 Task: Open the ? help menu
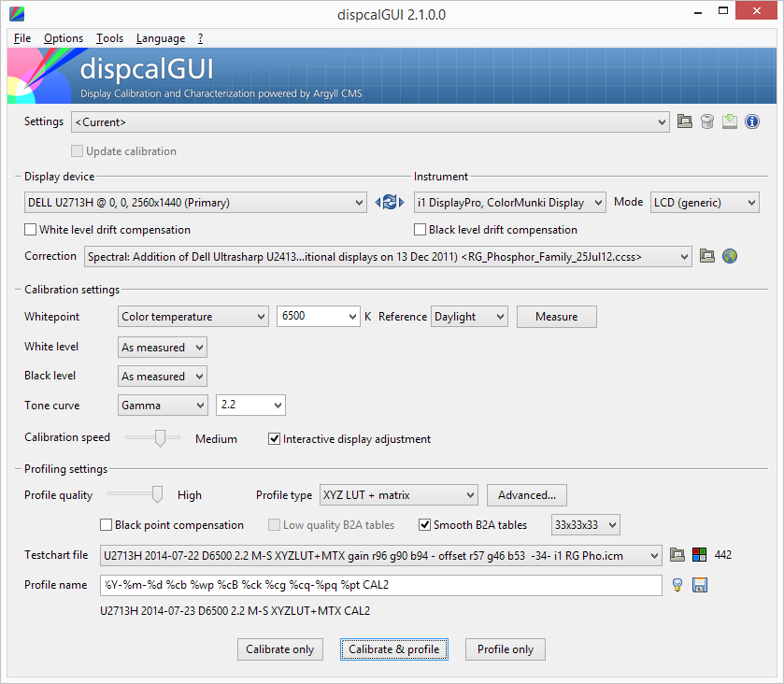point(200,38)
